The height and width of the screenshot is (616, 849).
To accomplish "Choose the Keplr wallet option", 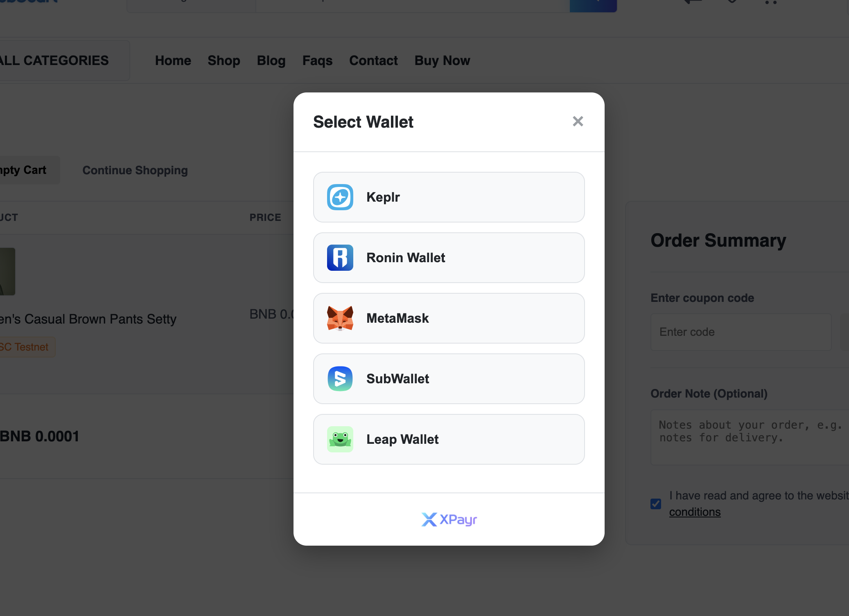I will pos(449,197).
